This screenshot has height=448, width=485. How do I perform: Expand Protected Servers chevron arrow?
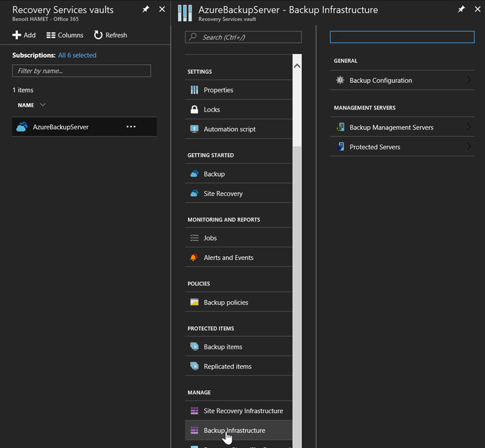[469, 147]
